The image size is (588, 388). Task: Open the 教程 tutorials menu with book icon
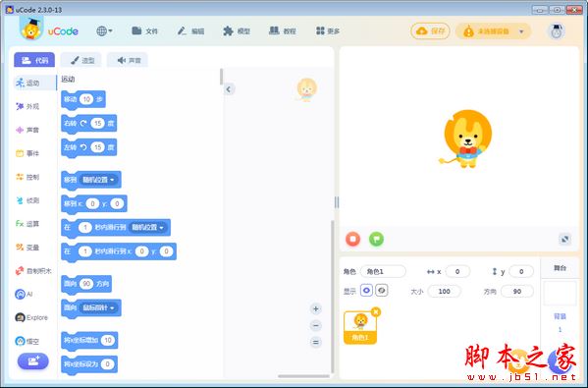pos(283,31)
